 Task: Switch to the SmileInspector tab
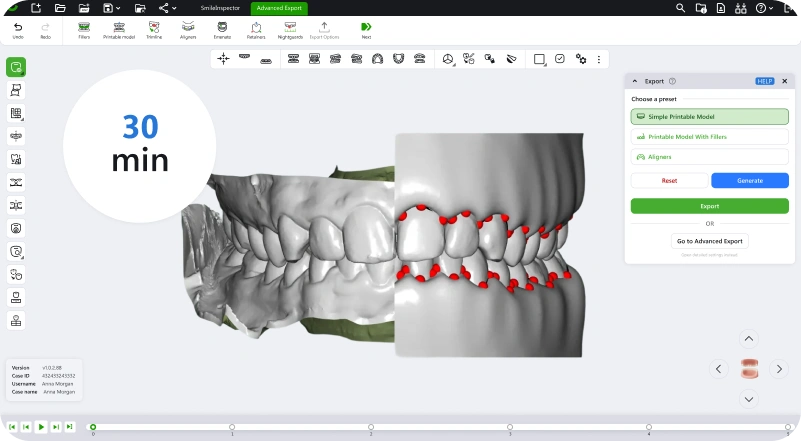click(x=219, y=8)
